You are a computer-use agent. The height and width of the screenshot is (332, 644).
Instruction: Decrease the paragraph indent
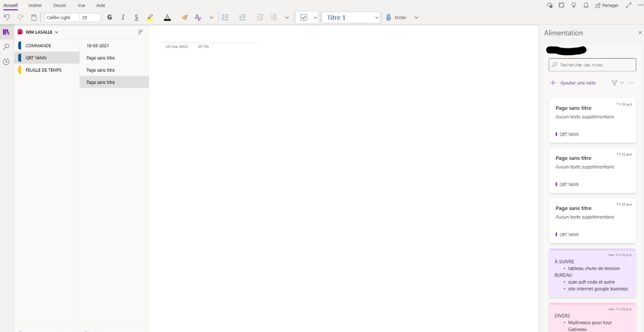point(260,17)
